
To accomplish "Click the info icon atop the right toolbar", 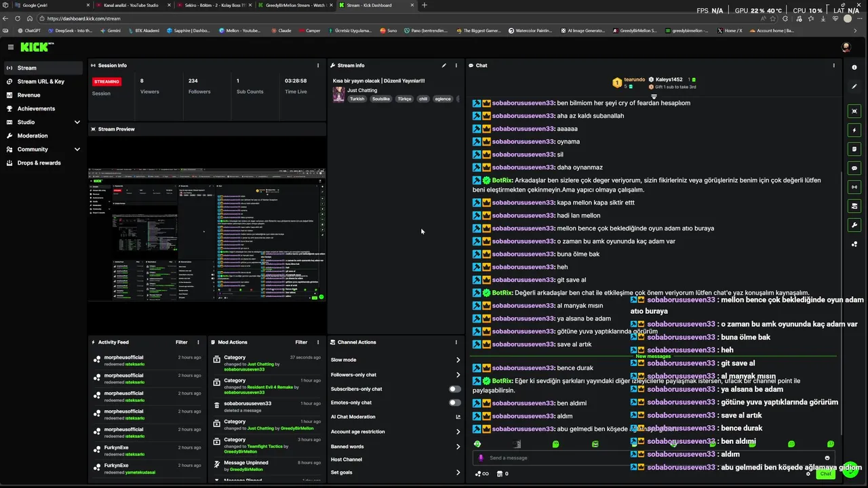I will pyautogui.click(x=854, y=68).
